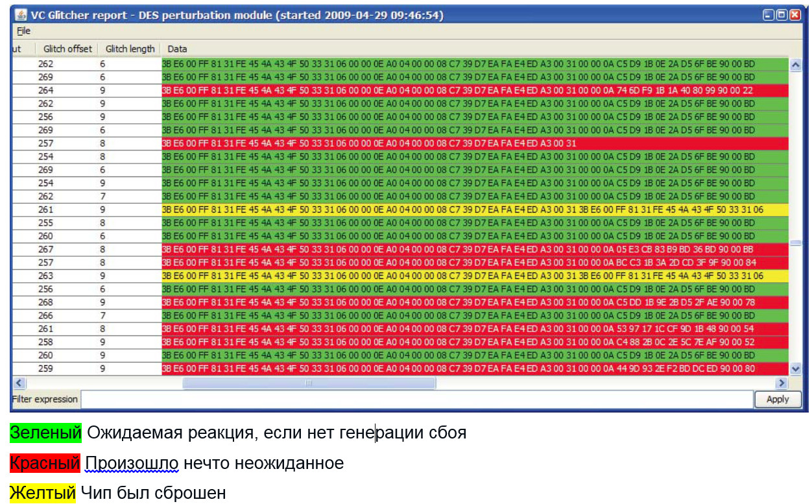
Task: Sort by the Glitch length column header
Action: [x=130, y=49]
